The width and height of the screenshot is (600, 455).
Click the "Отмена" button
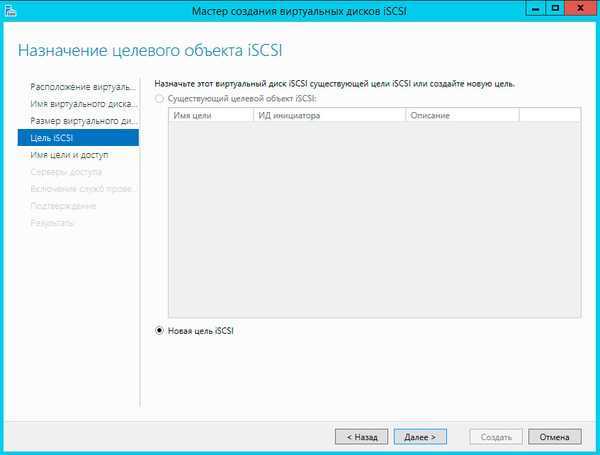pyautogui.click(x=554, y=437)
